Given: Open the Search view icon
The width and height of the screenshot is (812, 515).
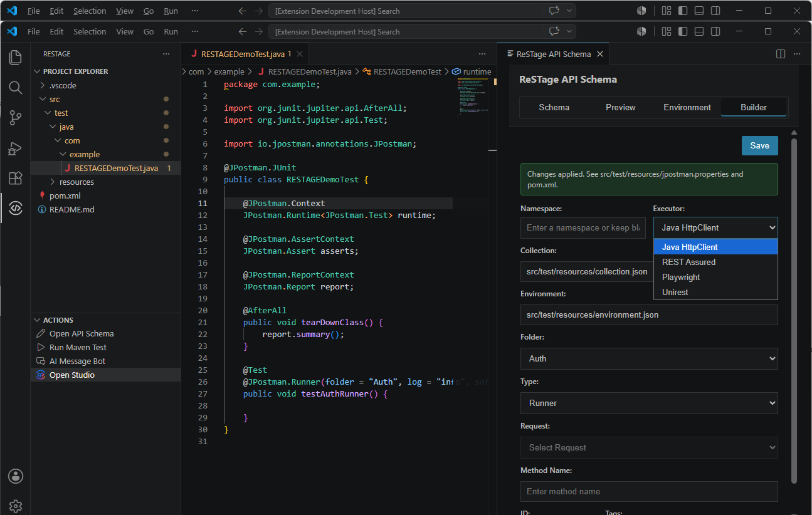Looking at the screenshot, I should (16, 87).
